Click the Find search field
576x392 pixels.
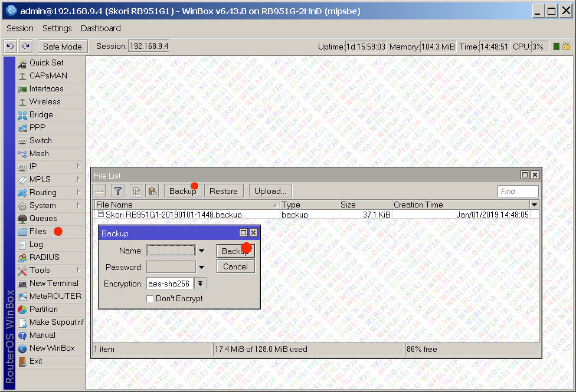tap(518, 191)
